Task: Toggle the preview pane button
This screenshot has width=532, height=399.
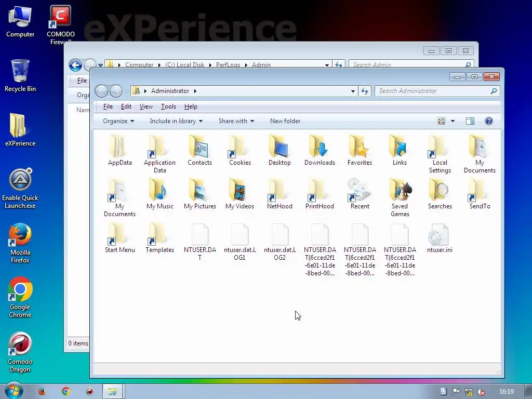Action: pyautogui.click(x=470, y=121)
